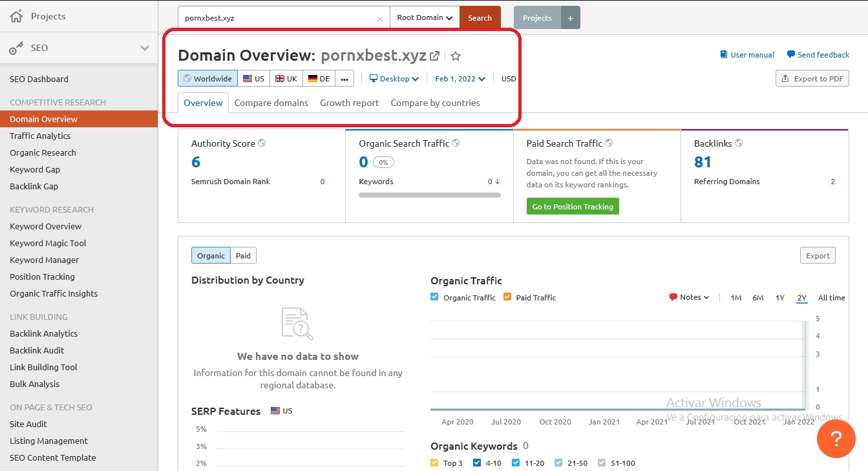Collapse the SEO section chevron in the sidebar
The width and height of the screenshot is (868, 471).
click(145, 48)
